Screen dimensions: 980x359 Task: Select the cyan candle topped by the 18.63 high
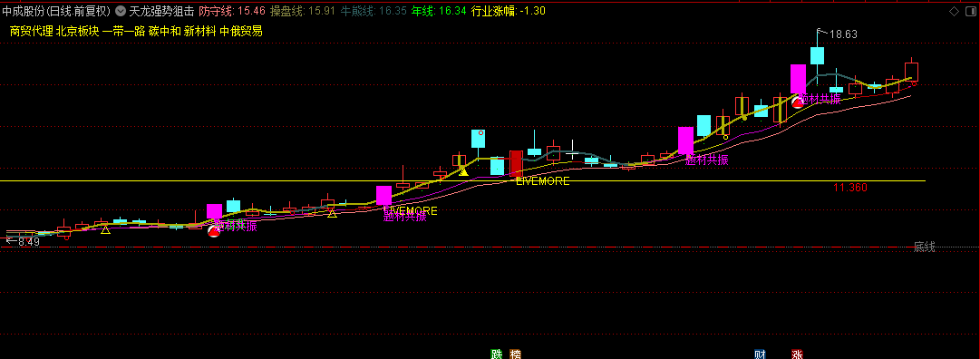coord(817,55)
